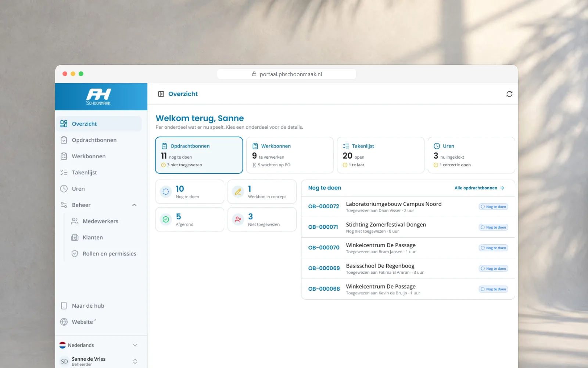588x368 pixels.
Task: Click '1 correctie open' text in Uren card
Action: [455, 165]
